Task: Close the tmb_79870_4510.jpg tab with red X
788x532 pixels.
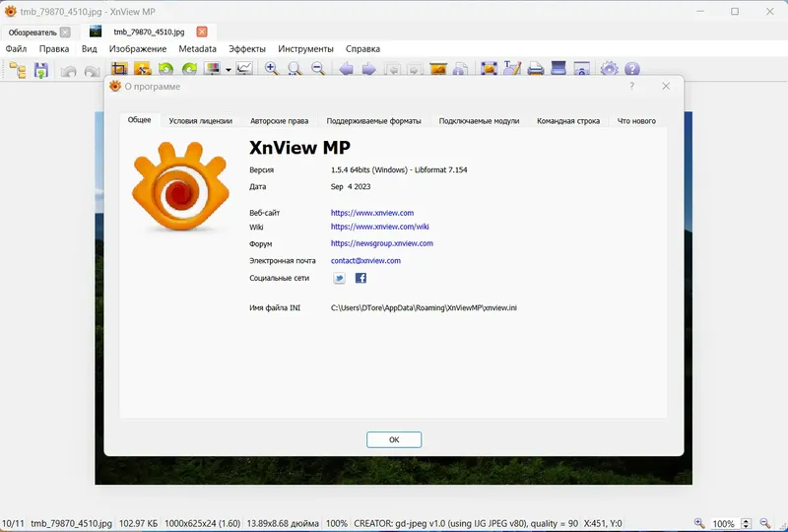Action: coord(202,32)
